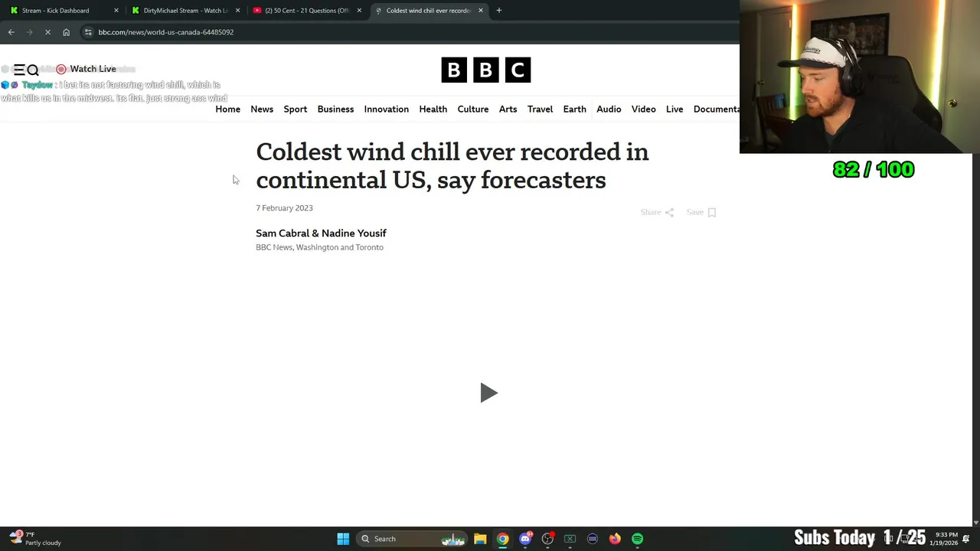This screenshot has width=980, height=551.
Task: Open Arts section
Action: [x=508, y=109]
